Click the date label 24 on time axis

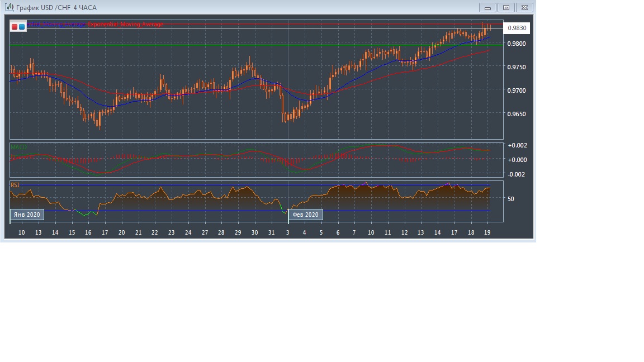[x=188, y=233]
